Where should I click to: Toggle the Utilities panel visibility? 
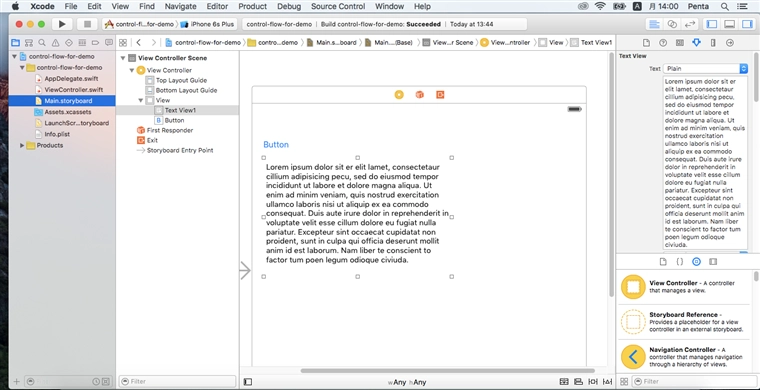coord(746,24)
